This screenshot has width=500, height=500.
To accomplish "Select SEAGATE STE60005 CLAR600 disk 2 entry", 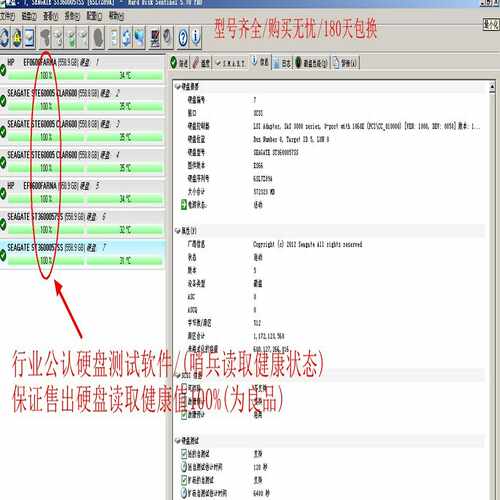I will pyautogui.click(x=83, y=99).
